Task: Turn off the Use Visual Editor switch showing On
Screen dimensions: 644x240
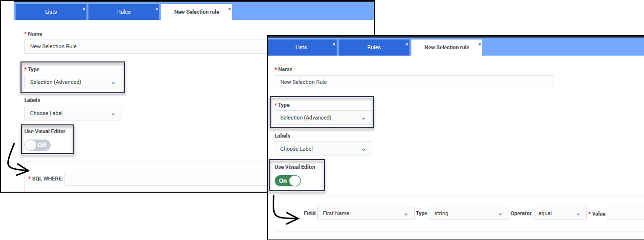Action: click(288, 180)
